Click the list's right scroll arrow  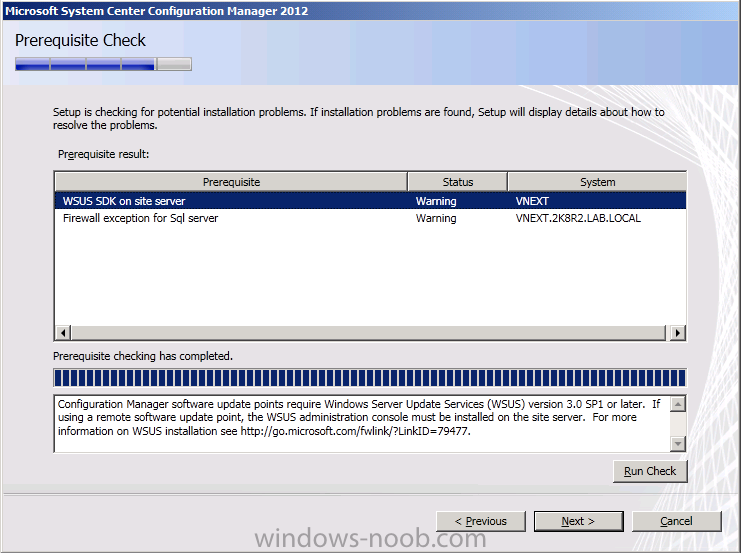678,333
